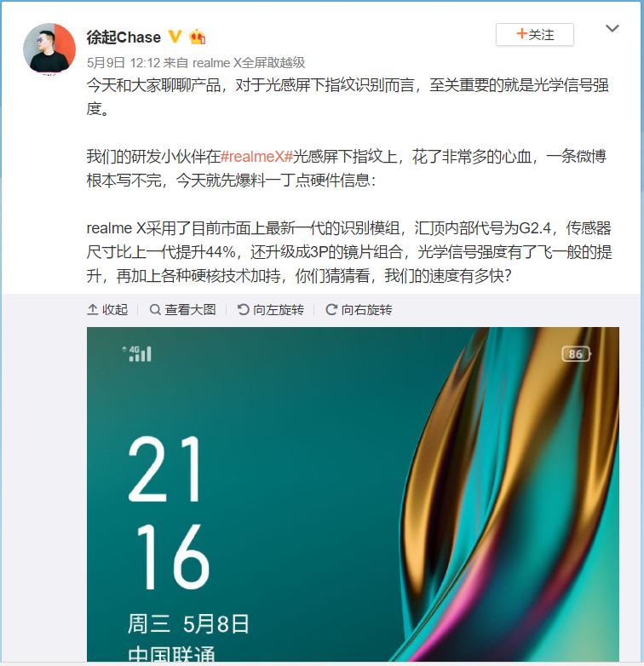Open 徐起Chase's profile avatar

pos(49,48)
